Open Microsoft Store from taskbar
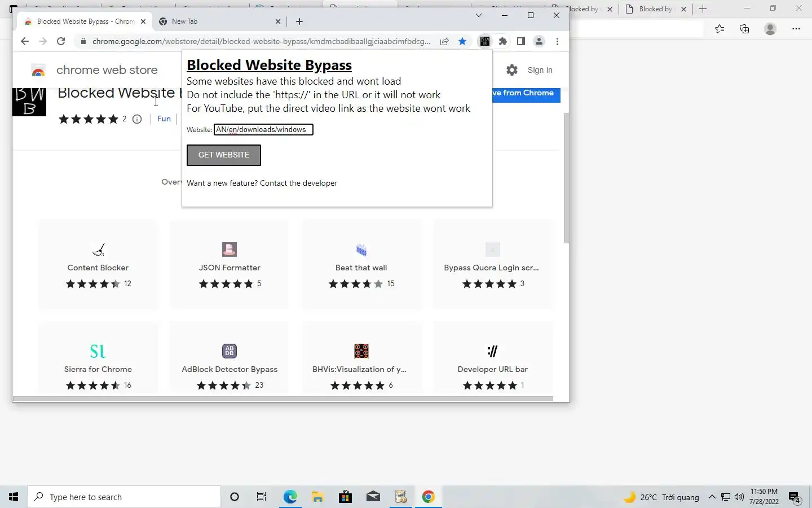812x508 pixels. pyautogui.click(x=345, y=497)
